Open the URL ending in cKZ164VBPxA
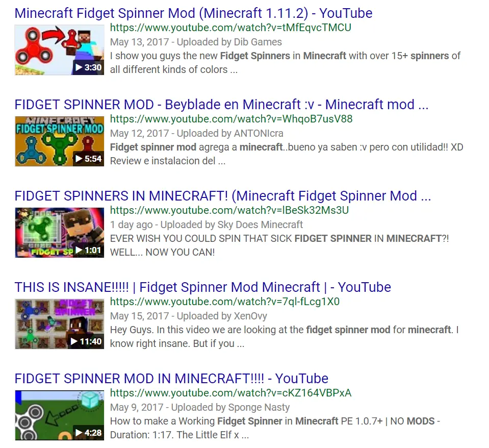 tap(230, 393)
